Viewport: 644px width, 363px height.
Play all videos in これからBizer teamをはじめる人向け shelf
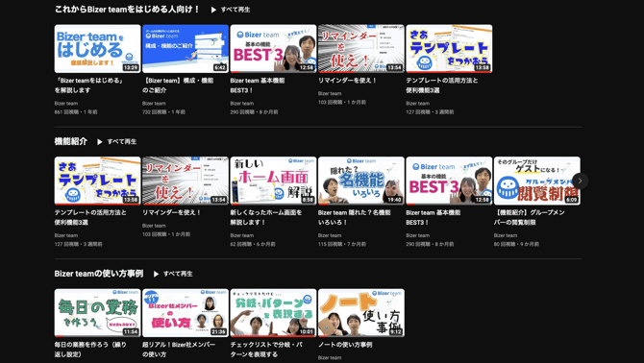(231, 10)
